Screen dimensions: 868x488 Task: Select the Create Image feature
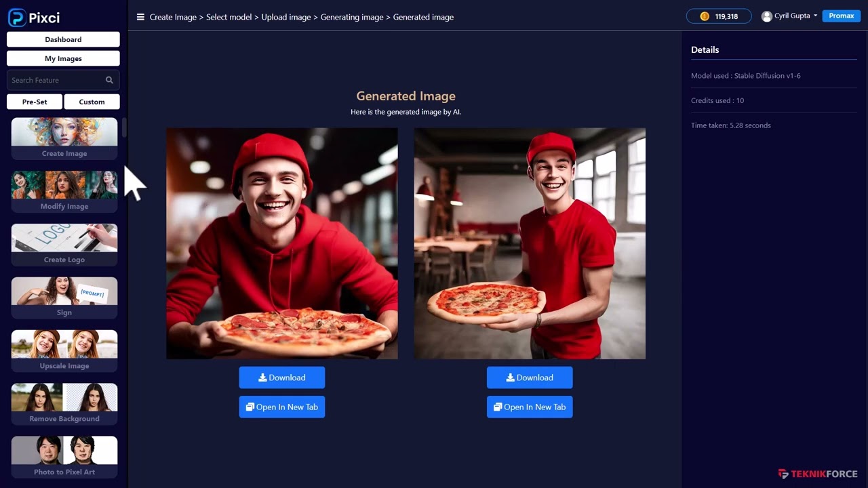[64, 139]
